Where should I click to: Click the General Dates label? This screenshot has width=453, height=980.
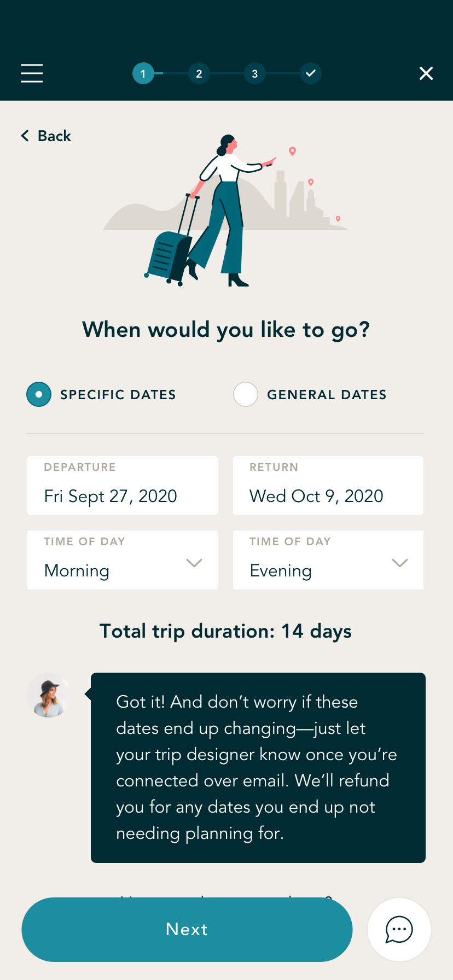click(x=327, y=395)
